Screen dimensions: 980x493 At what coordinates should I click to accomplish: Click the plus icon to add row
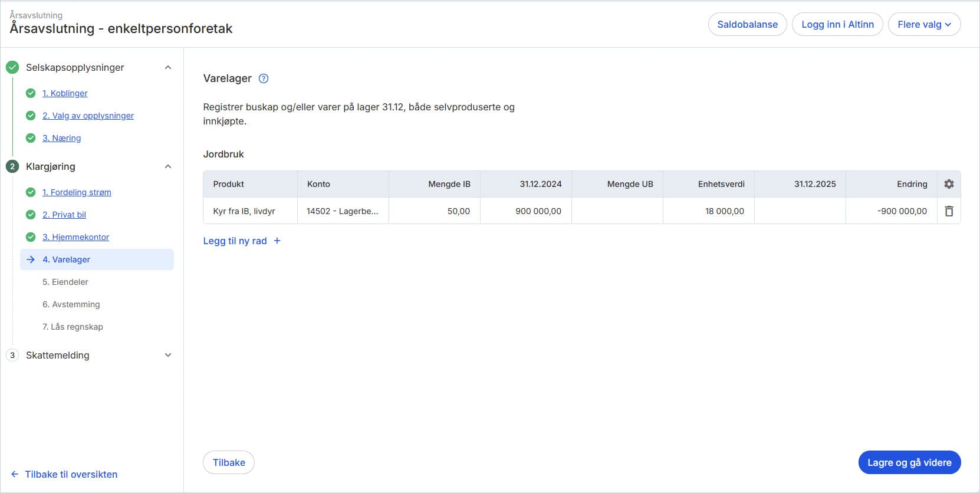click(277, 241)
